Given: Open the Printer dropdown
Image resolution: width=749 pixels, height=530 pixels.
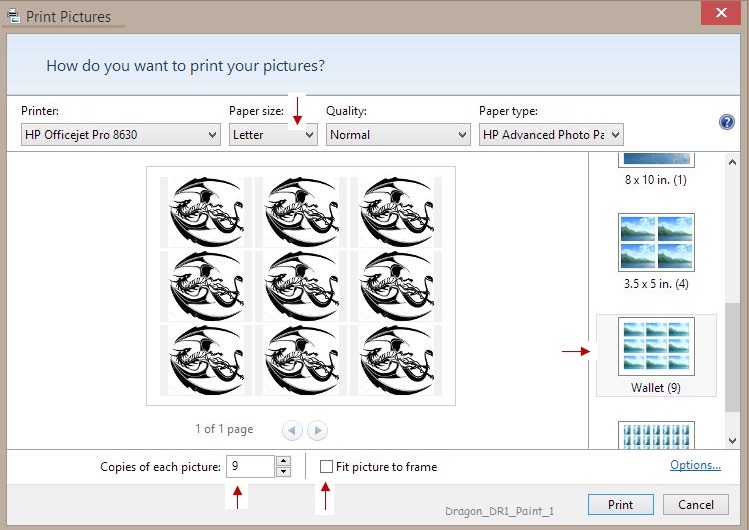Looking at the screenshot, I should 121,135.
